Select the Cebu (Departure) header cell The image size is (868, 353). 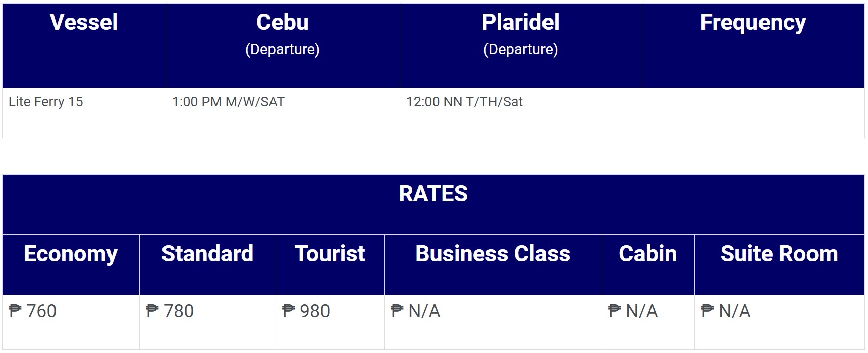(283, 45)
